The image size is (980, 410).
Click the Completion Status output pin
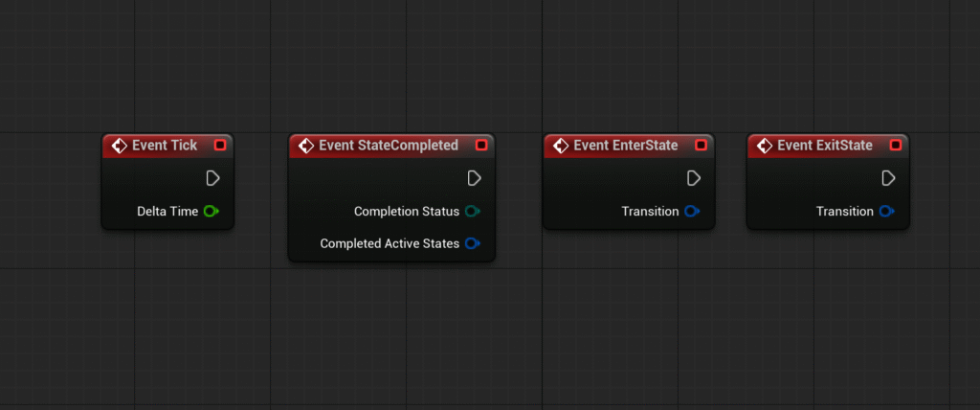click(472, 212)
